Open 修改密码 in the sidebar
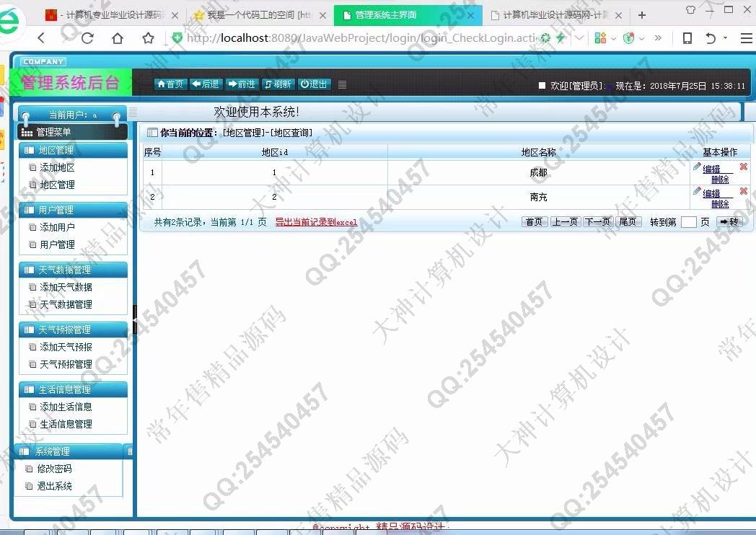The width and height of the screenshot is (756, 535). point(54,469)
